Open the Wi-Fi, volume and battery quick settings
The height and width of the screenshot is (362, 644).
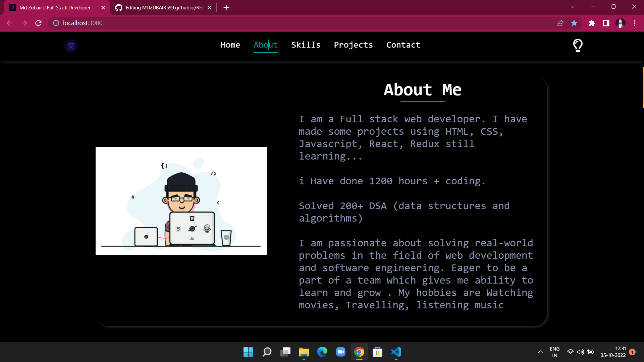point(581,352)
